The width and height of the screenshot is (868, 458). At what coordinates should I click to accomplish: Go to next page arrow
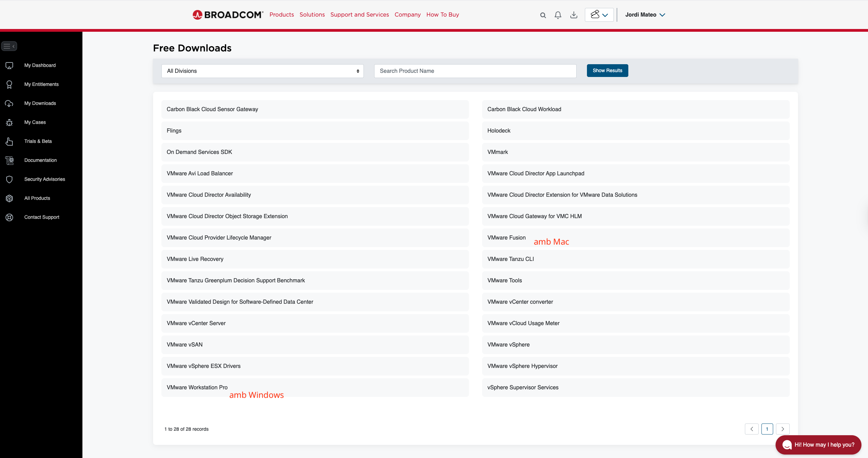tap(783, 429)
